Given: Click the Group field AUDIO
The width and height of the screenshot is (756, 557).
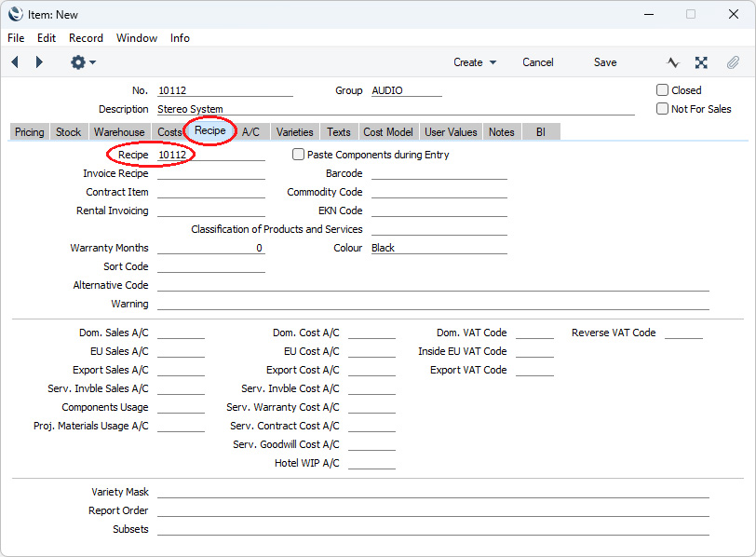Looking at the screenshot, I should 407,90.
